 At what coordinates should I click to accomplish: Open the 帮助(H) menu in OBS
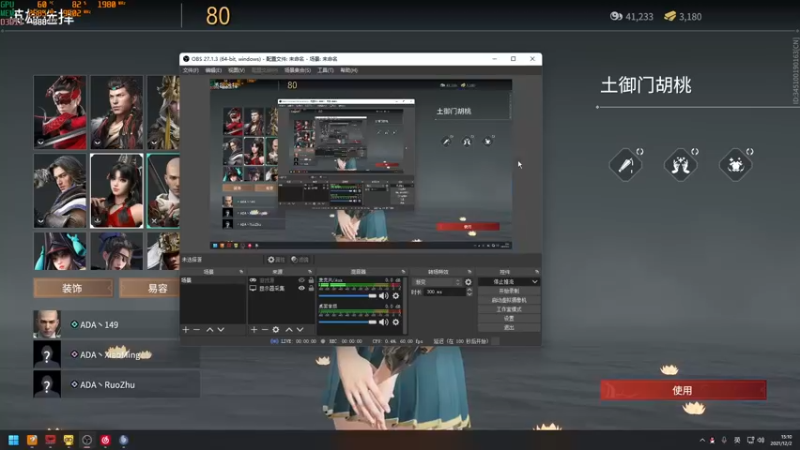tap(349, 70)
